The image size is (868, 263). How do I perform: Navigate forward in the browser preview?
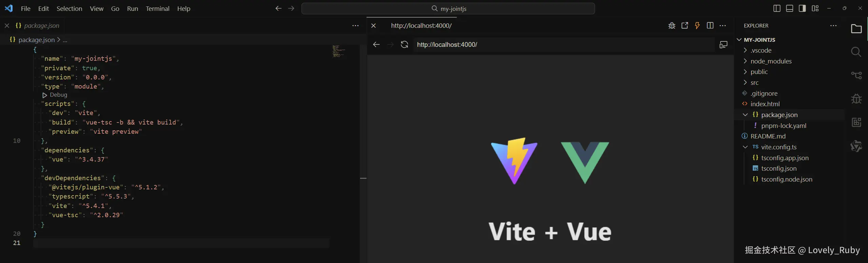click(390, 44)
